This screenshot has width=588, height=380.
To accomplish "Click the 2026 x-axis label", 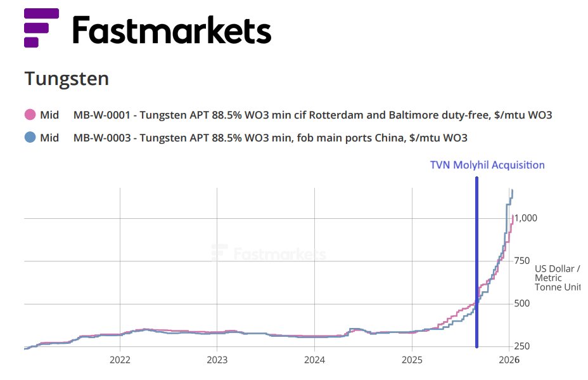I will point(509,360).
